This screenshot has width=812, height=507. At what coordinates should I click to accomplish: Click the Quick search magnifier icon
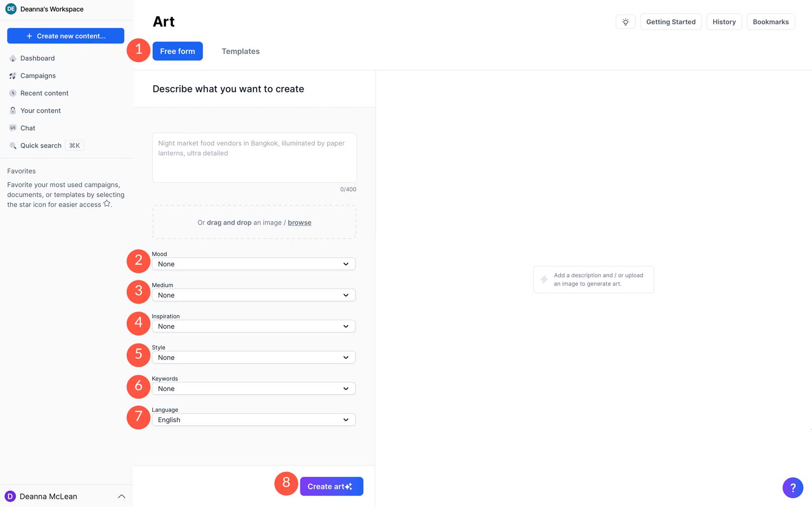[x=13, y=146]
